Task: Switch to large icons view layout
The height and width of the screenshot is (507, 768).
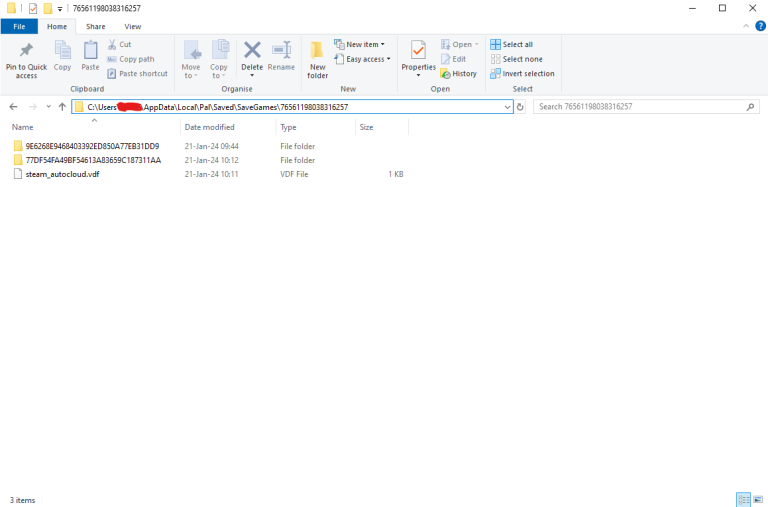Action: pyautogui.click(x=757, y=499)
